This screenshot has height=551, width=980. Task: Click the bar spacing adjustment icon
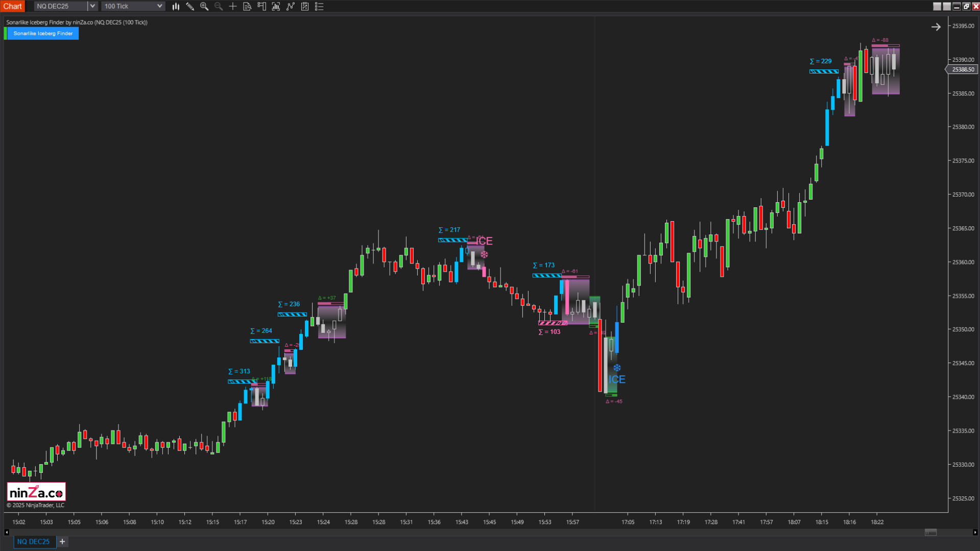(276, 6)
